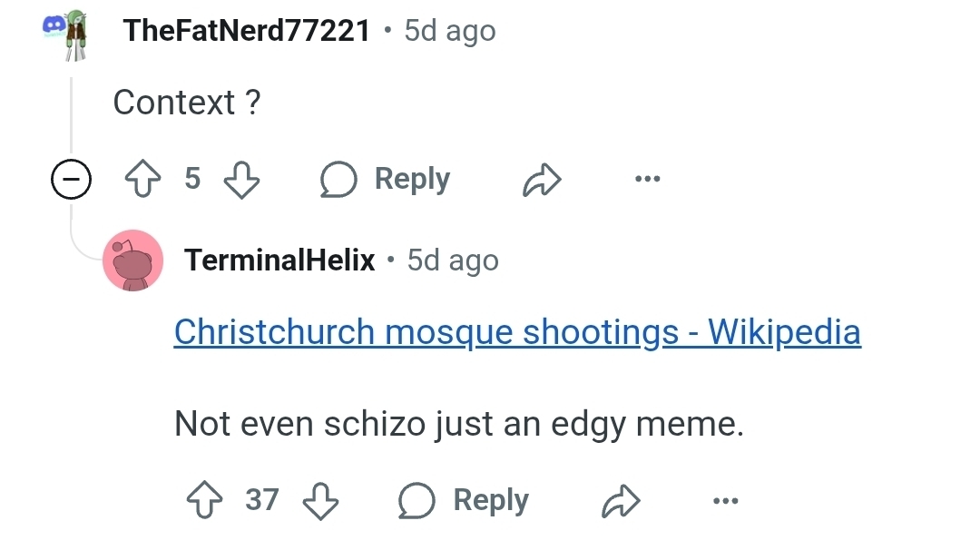Upvote TheFatNerd77221's comment

141,180
